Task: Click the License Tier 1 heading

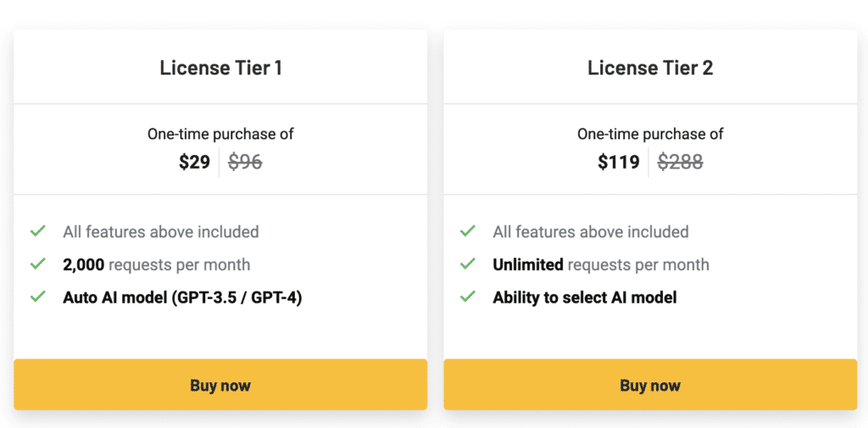Action: [x=220, y=69]
